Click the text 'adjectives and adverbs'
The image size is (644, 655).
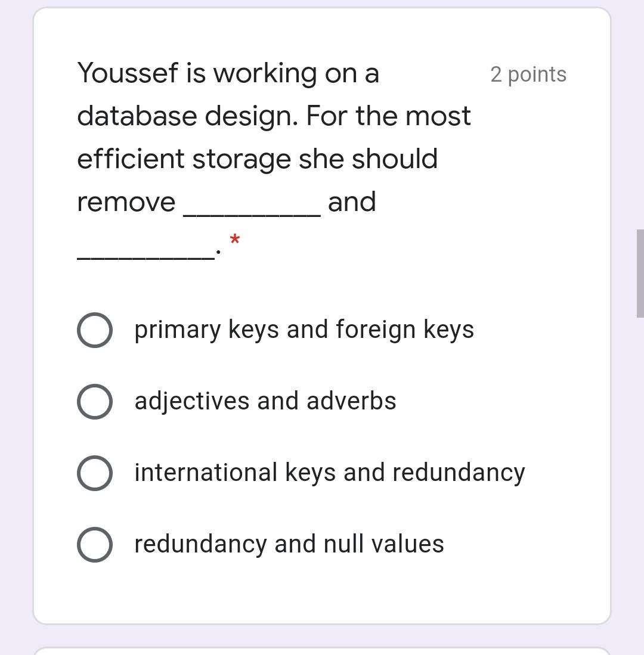(265, 401)
